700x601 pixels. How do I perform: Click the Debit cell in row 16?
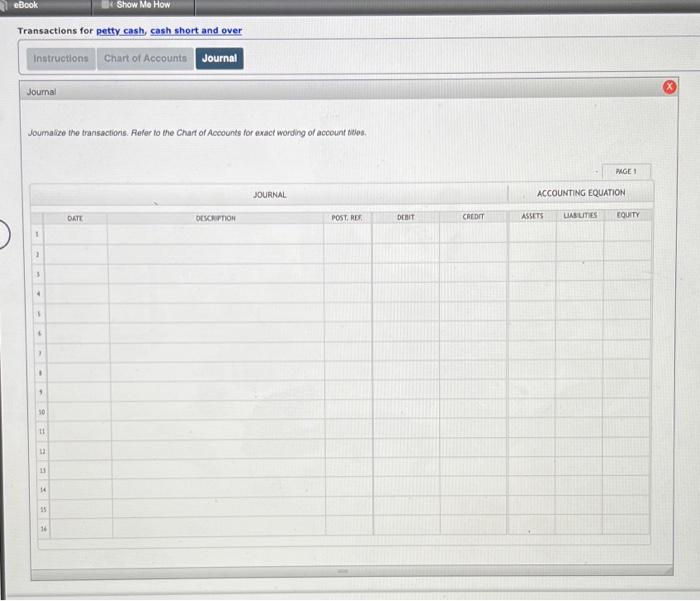(407, 527)
